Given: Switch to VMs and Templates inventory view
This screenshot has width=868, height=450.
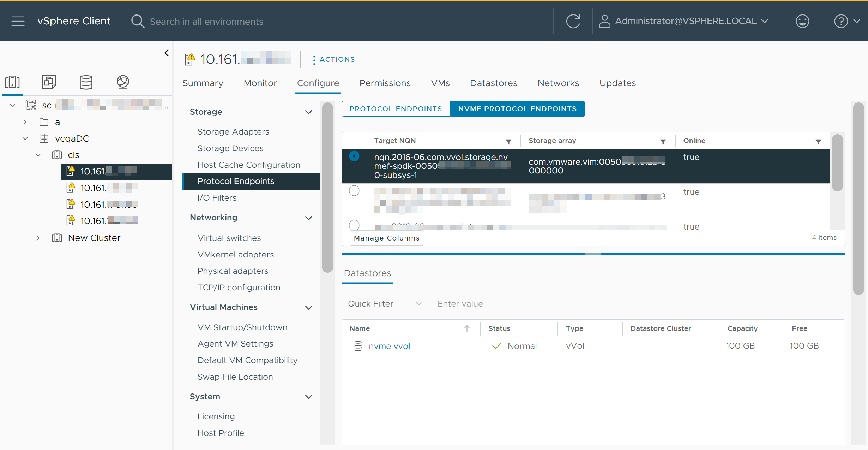Looking at the screenshot, I should click(x=49, y=82).
